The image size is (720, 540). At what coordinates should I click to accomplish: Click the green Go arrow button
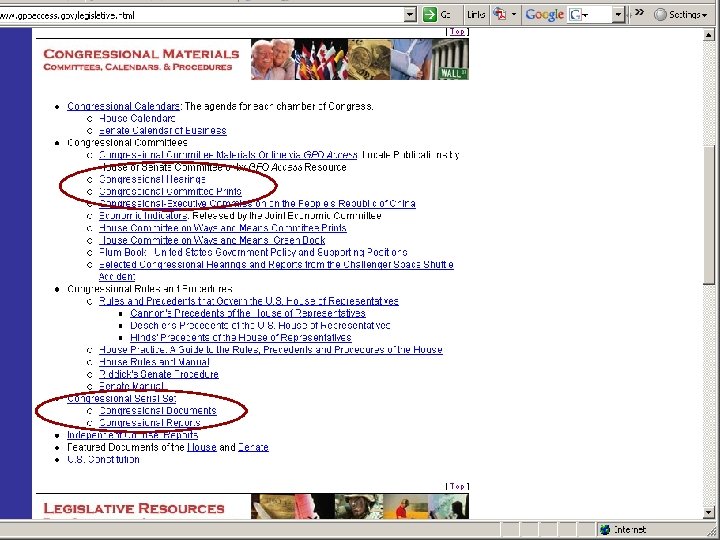point(430,15)
